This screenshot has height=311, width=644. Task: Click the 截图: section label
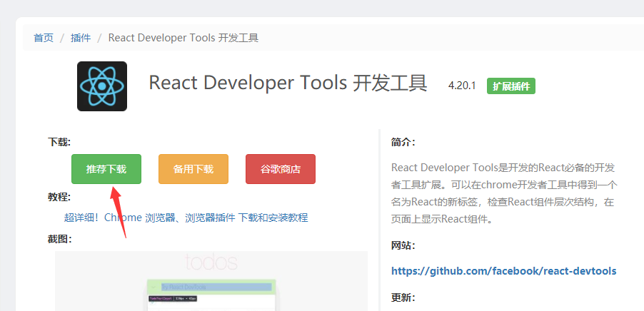(59, 239)
